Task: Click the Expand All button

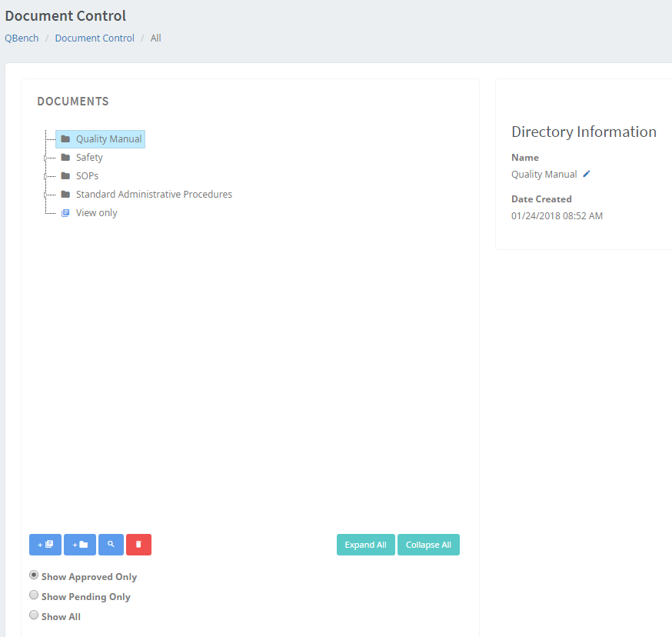Action: [365, 545]
